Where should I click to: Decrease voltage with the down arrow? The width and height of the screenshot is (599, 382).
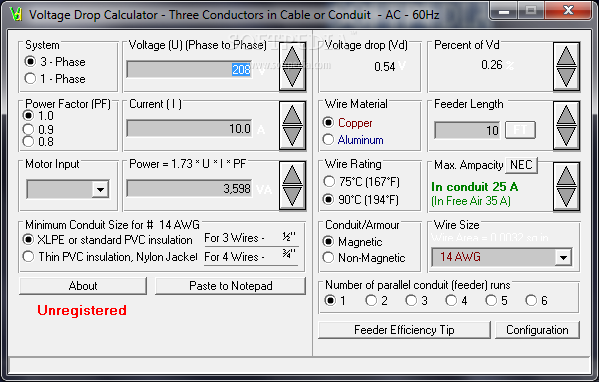coord(292,78)
